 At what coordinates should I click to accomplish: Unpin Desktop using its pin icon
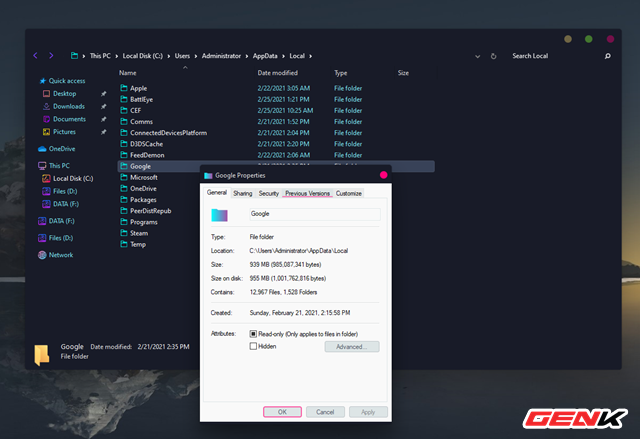[104, 94]
